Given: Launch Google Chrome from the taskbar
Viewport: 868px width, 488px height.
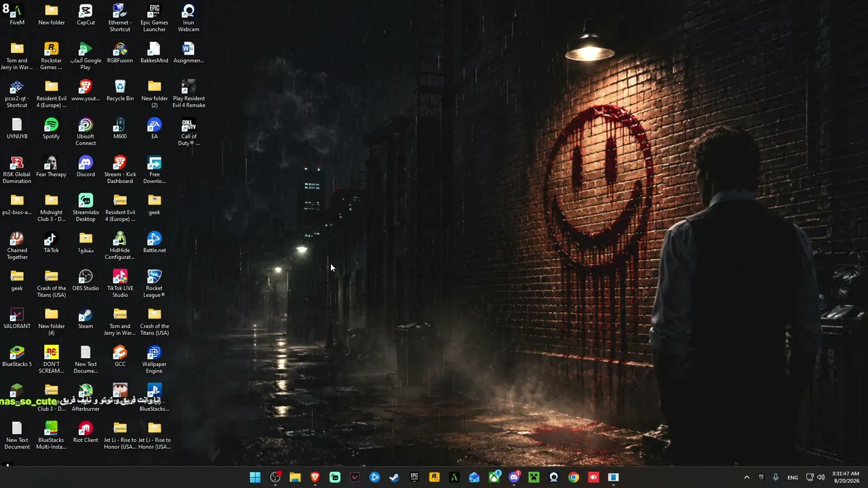Looking at the screenshot, I should click(x=574, y=477).
